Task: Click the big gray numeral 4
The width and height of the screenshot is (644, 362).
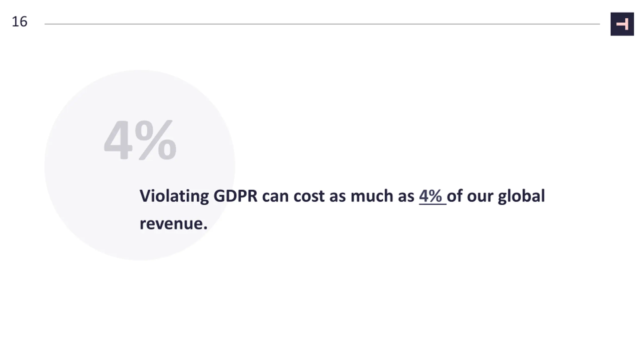Action: tap(118, 140)
